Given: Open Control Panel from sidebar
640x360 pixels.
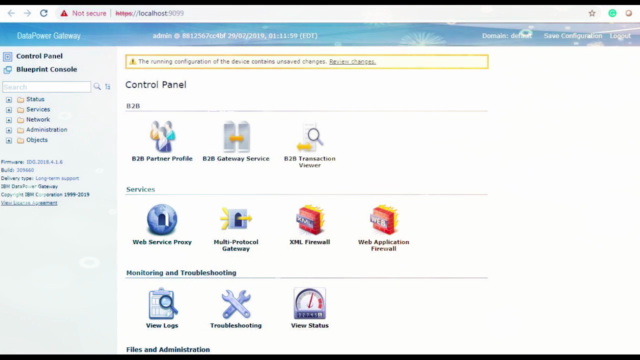Looking at the screenshot, I should click(39, 56).
